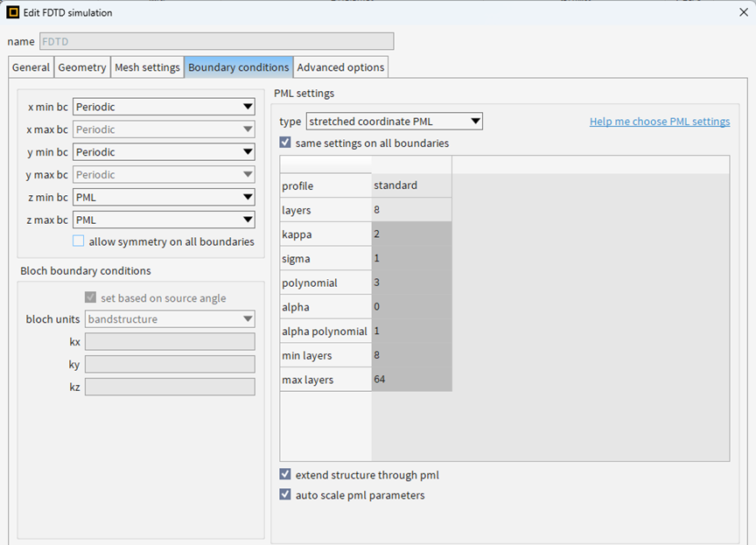Image resolution: width=756 pixels, height=545 pixels.
Task: Toggle set based on source angle checkbox
Action: tap(91, 297)
